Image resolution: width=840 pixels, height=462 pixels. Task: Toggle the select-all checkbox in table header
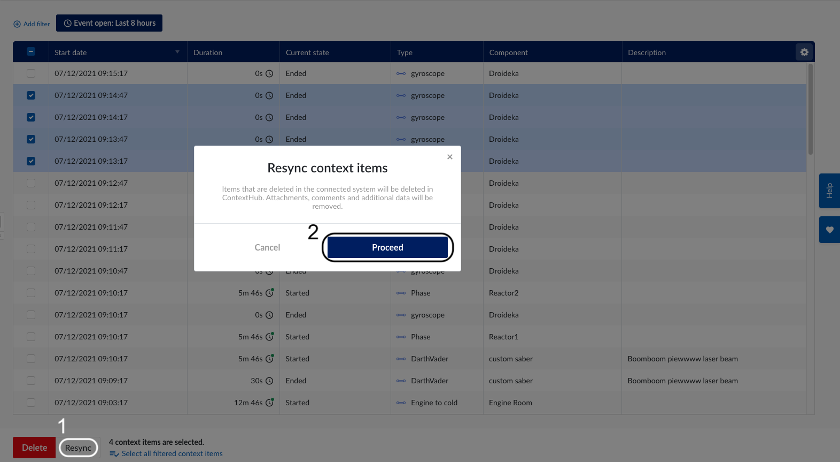click(x=30, y=52)
